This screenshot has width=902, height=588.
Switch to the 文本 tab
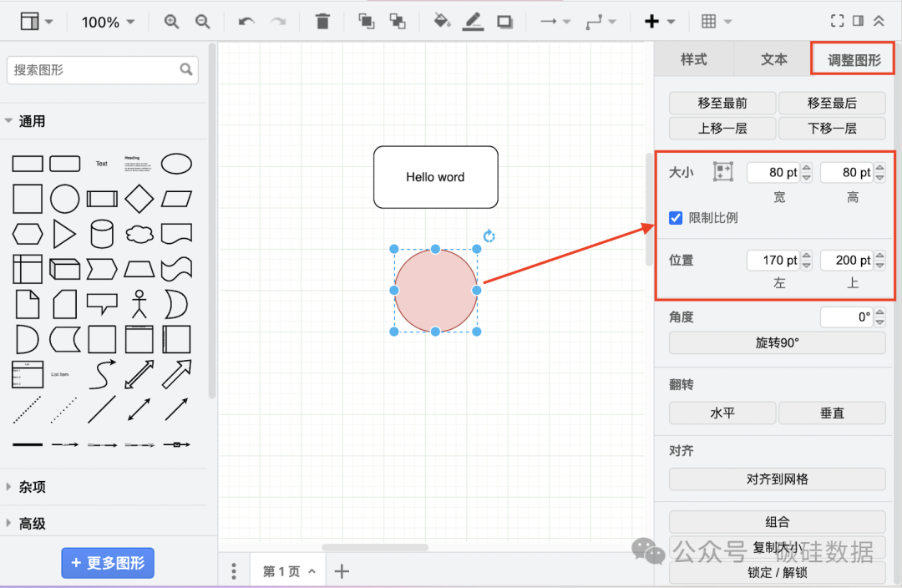(773, 59)
